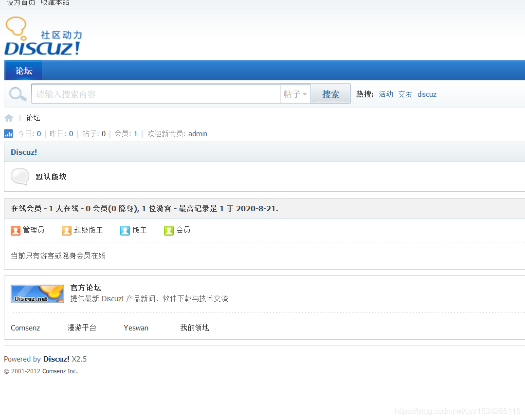The height and width of the screenshot is (420, 525).
Task: Open the 漫游平台 friend link
Action: 82,328
